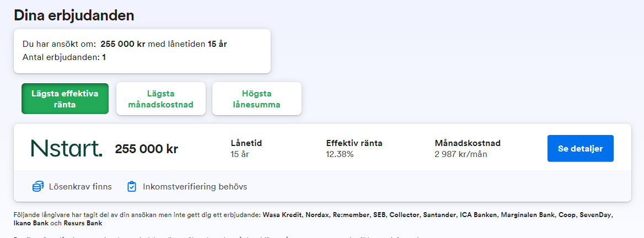Click the Nstart lender logo

pos(67,148)
